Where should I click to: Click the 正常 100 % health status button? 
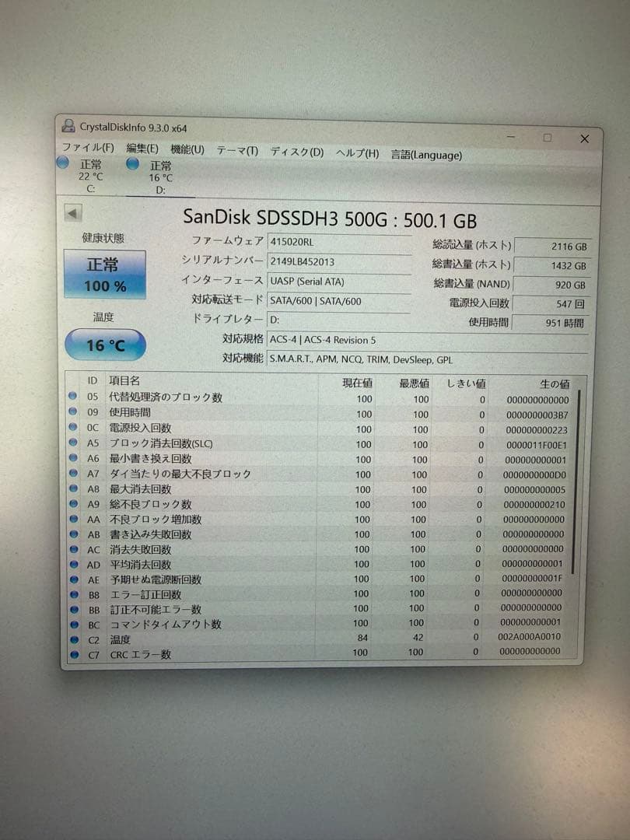click(105, 275)
